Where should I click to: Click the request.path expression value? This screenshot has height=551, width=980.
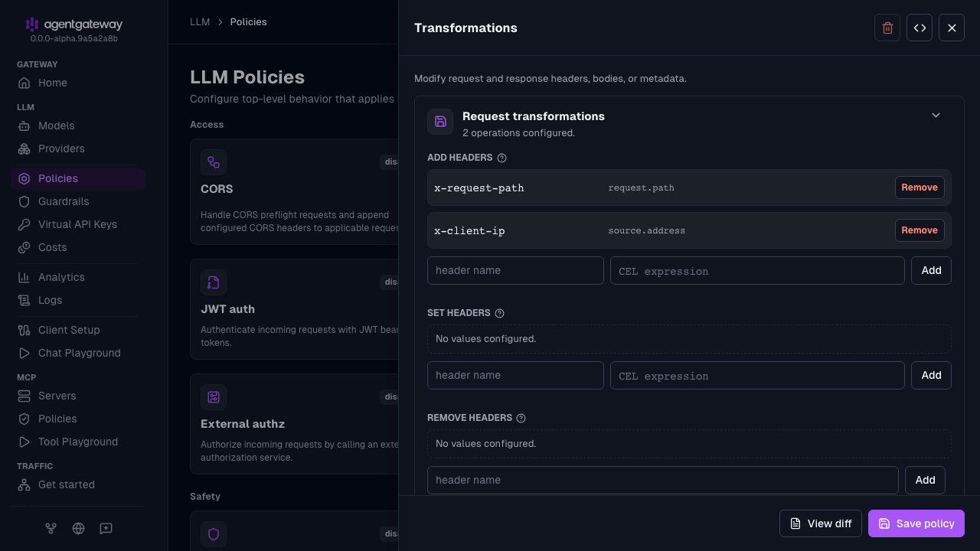point(642,187)
